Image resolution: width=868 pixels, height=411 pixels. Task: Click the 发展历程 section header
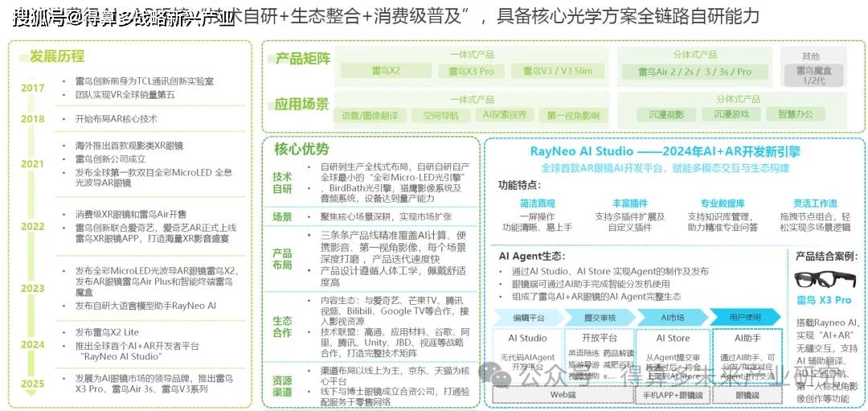(x=57, y=56)
